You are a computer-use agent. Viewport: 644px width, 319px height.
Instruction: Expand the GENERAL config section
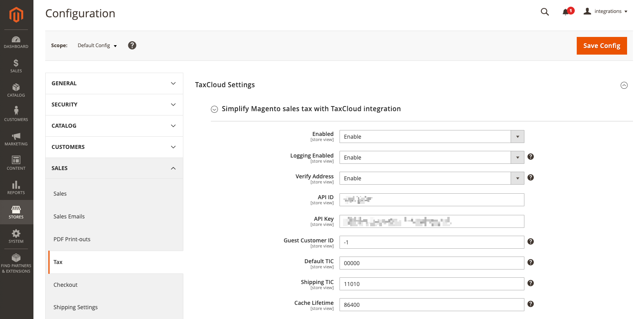114,83
